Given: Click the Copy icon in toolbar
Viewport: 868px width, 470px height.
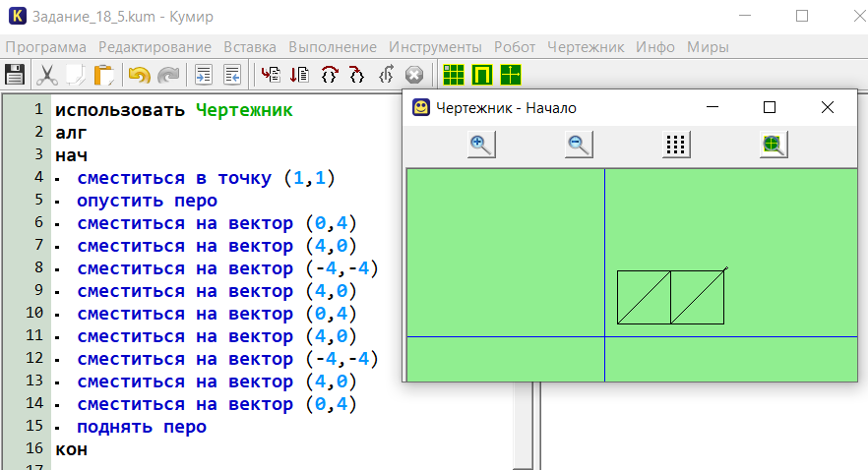Looking at the screenshot, I should coord(75,75).
